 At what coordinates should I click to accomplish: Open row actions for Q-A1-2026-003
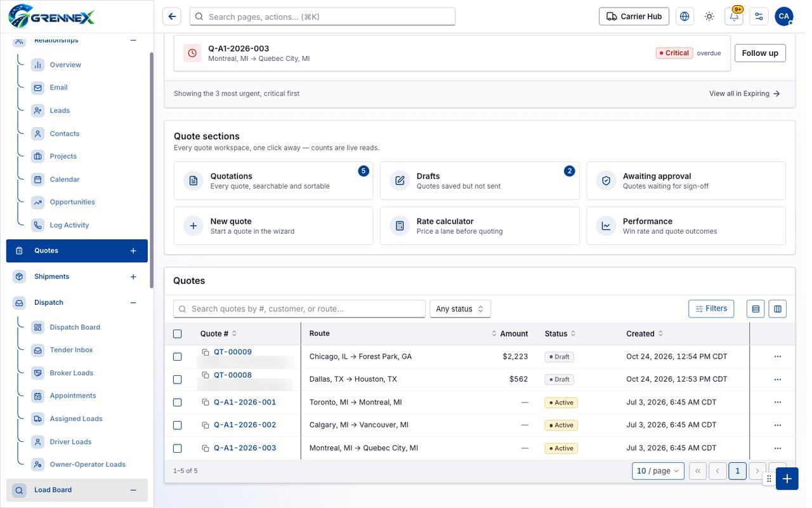point(778,448)
